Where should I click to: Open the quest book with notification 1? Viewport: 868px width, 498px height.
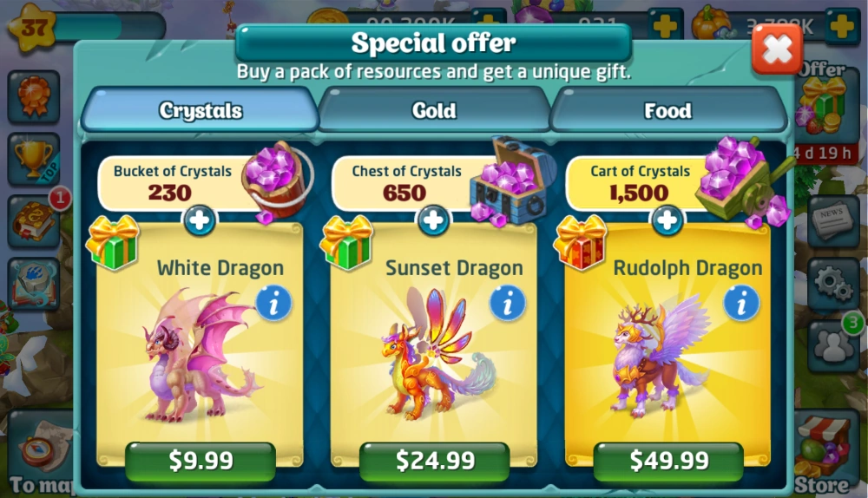(34, 221)
